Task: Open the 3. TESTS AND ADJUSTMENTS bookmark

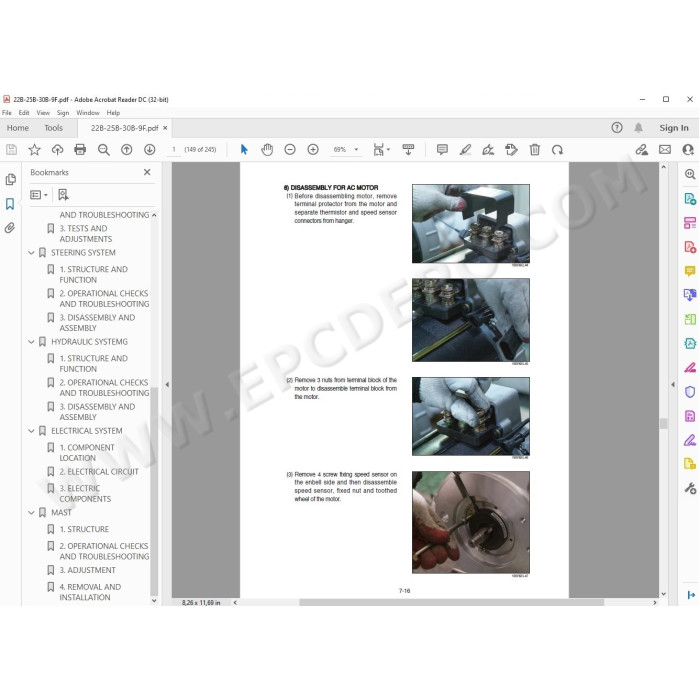Action: click(86, 233)
